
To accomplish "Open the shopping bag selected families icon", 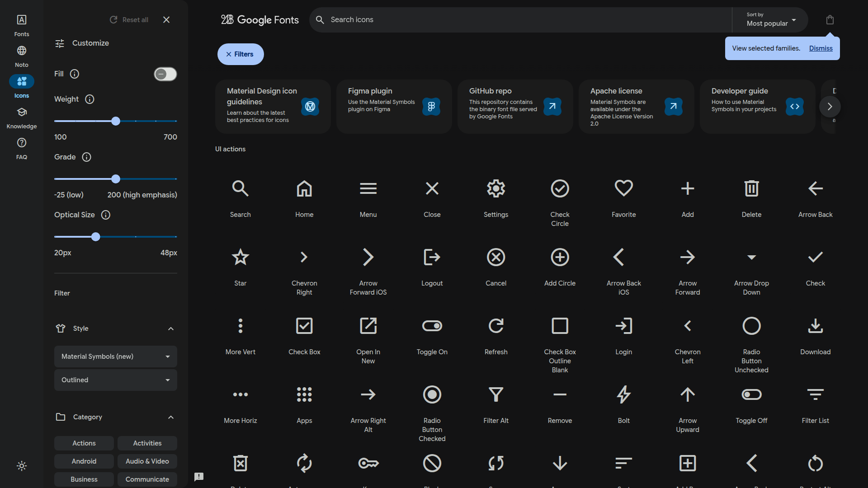I will [x=830, y=20].
